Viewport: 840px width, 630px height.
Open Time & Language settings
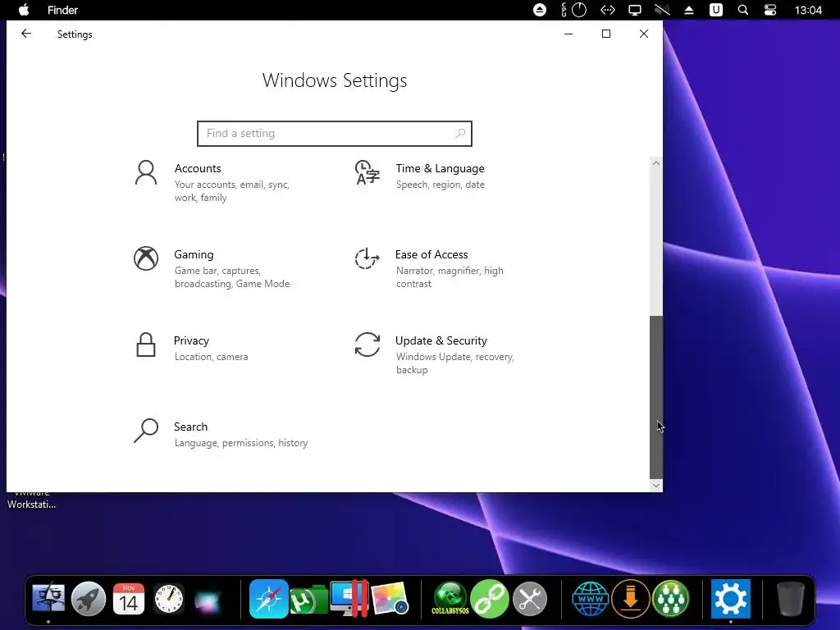pos(419,176)
